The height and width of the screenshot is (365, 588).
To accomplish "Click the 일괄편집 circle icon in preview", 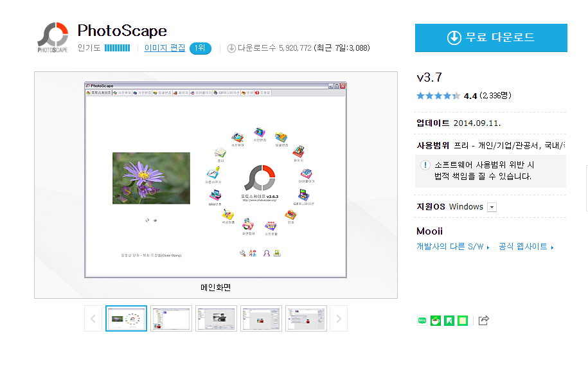I will tap(281, 138).
